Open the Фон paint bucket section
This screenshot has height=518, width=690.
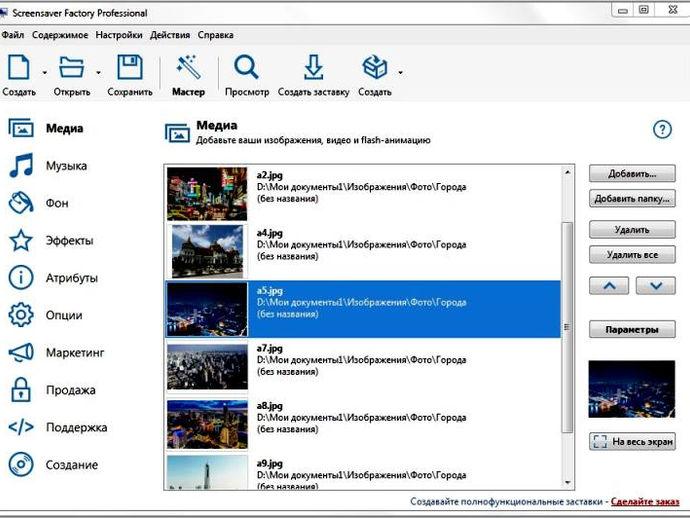[39, 203]
